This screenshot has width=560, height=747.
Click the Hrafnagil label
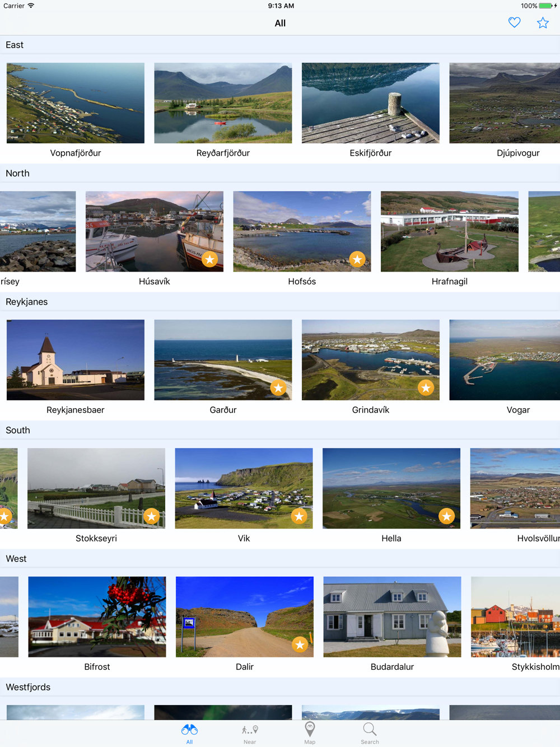point(450,282)
